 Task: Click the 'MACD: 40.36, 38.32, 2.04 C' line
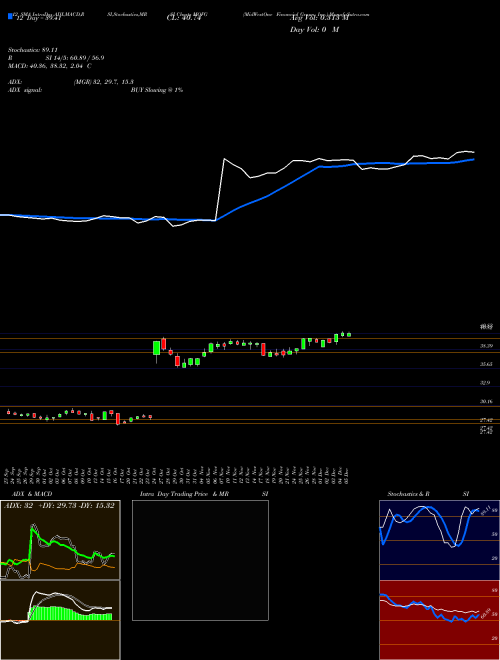[50, 66]
